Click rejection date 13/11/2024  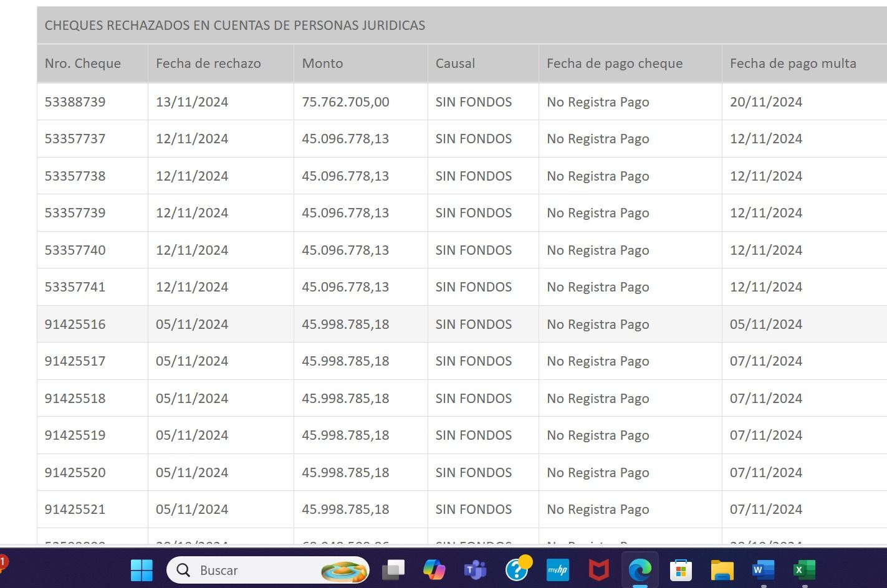pyautogui.click(x=192, y=102)
